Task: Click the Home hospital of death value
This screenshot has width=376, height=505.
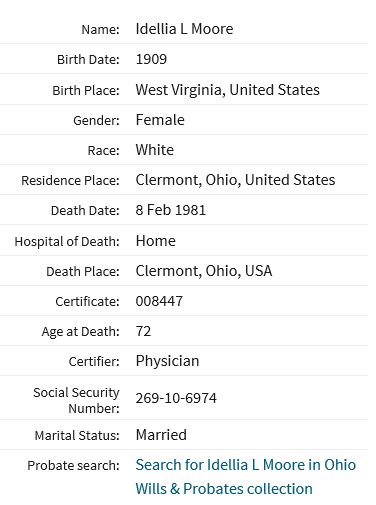Action: coord(155,241)
